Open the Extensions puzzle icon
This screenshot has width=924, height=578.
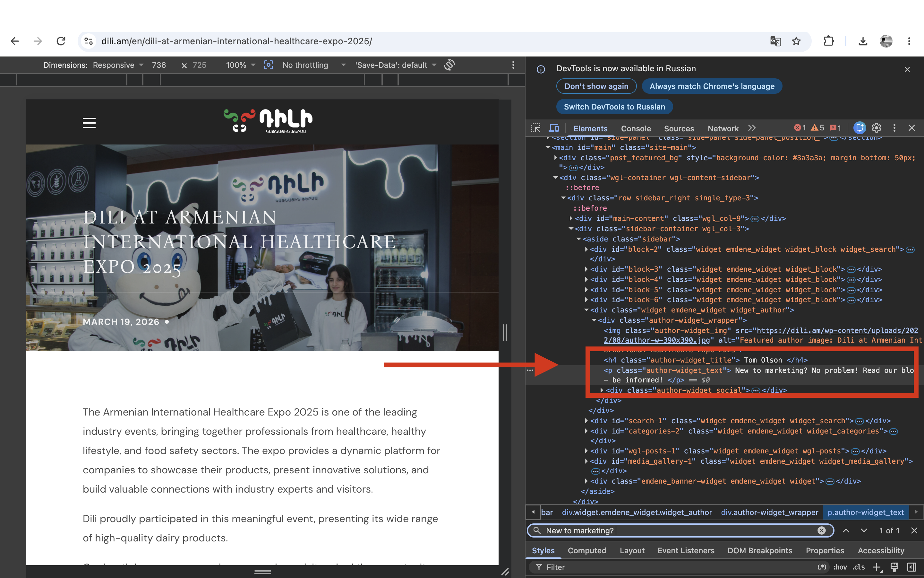click(828, 41)
